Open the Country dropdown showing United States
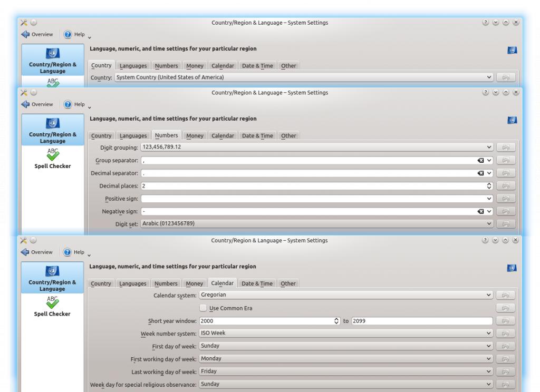Viewport: 540px width, 392px height. [304, 77]
